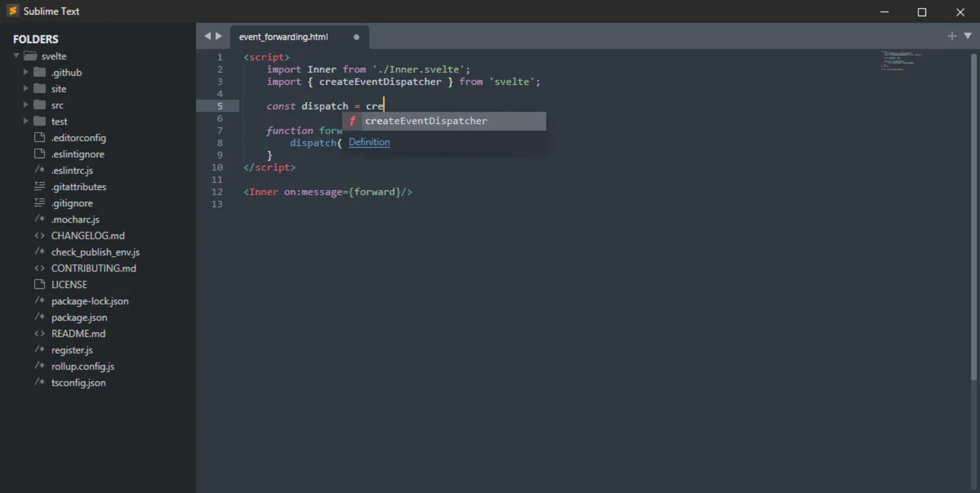Click the forward navigation arrow in tab bar
980x493 pixels.
pyautogui.click(x=219, y=36)
